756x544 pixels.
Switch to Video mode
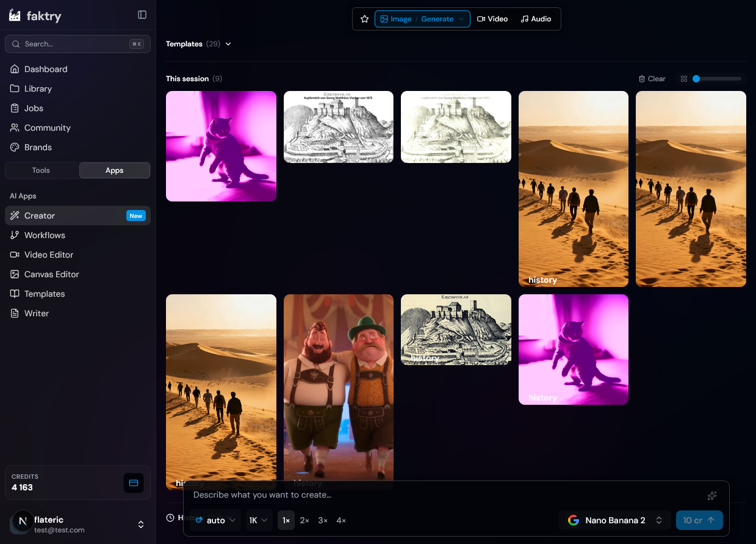click(x=492, y=19)
